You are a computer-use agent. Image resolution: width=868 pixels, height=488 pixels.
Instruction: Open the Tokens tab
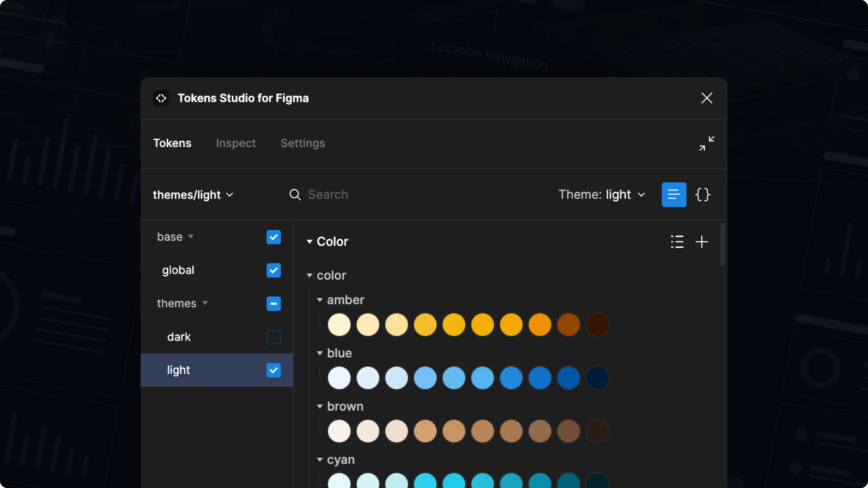pos(172,143)
